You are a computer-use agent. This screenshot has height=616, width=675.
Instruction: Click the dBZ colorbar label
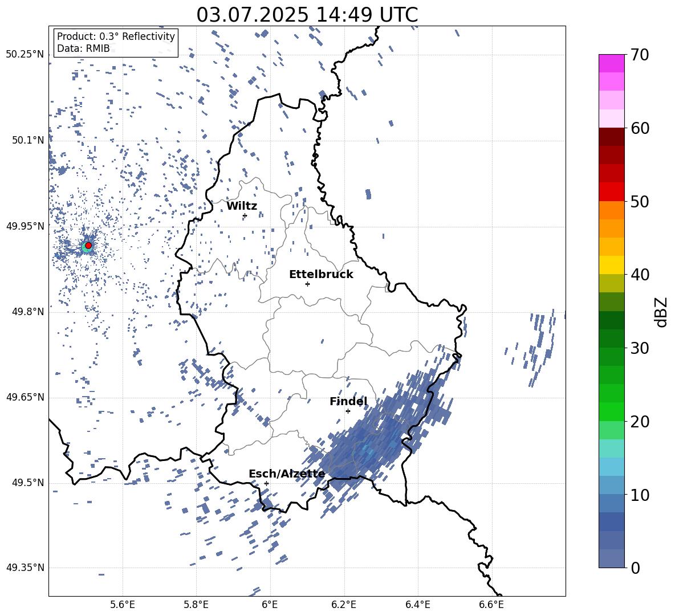point(661,312)
